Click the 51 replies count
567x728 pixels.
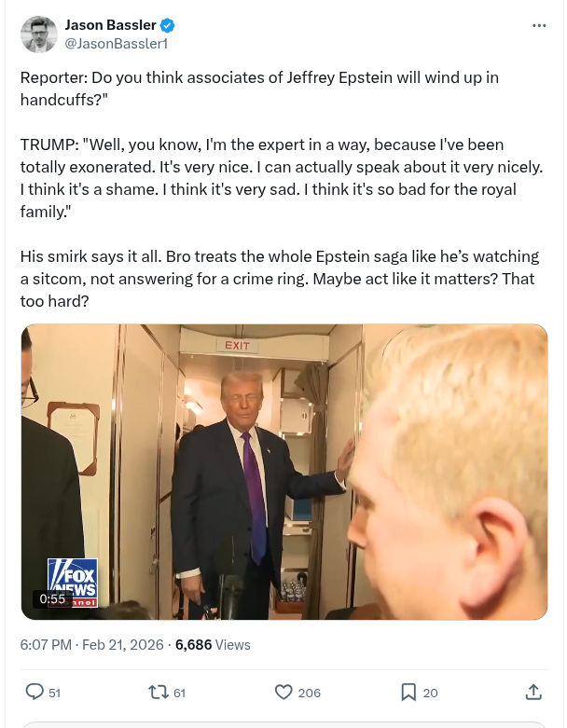(x=55, y=693)
